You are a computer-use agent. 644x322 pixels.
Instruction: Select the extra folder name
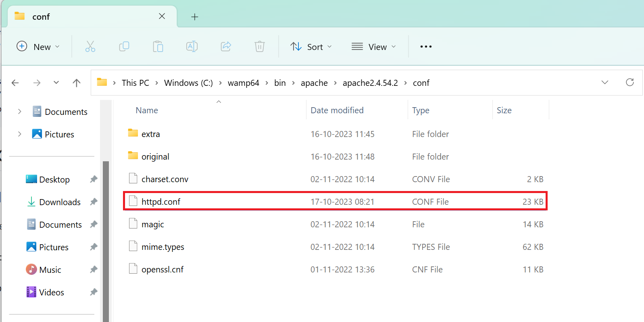point(151,134)
